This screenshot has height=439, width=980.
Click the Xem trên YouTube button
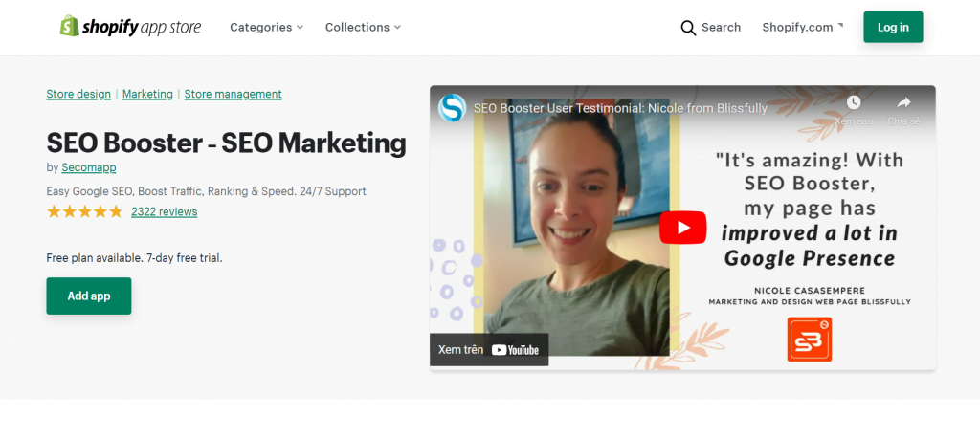(x=489, y=350)
